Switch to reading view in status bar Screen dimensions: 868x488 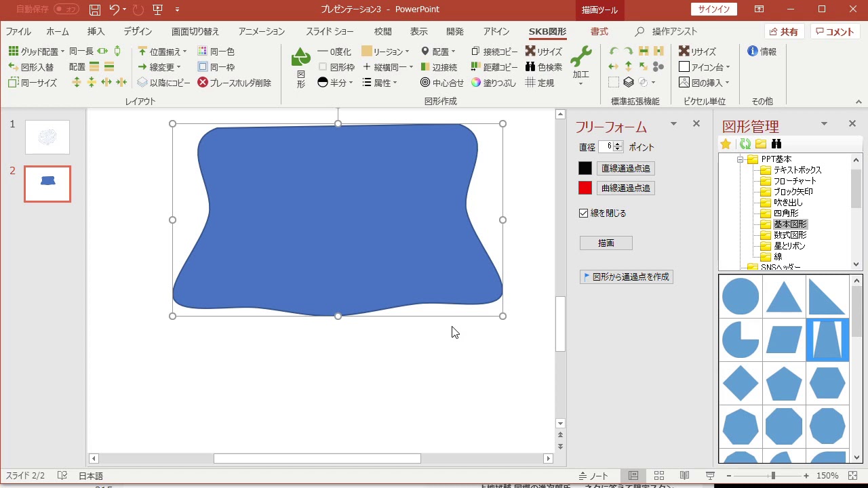(x=684, y=476)
